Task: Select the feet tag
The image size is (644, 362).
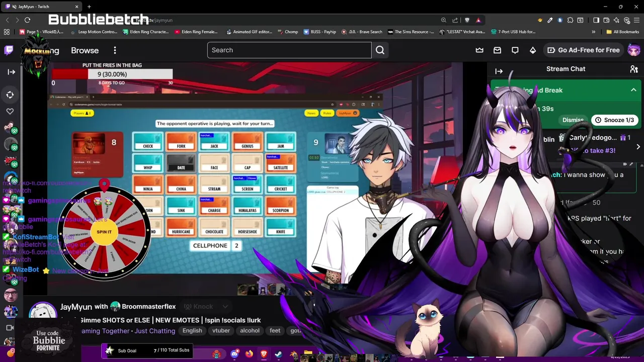Action: pyautogui.click(x=275, y=331)
